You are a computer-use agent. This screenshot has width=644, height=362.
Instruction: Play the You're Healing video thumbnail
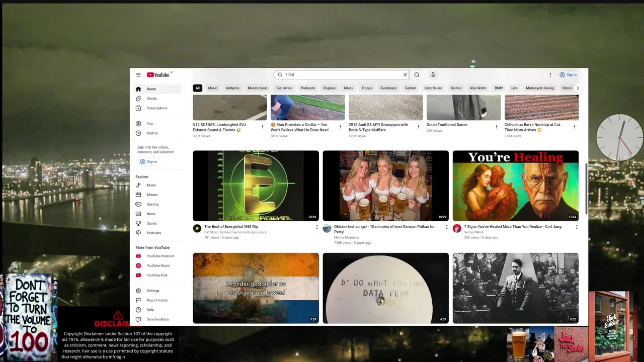point(515,186)
